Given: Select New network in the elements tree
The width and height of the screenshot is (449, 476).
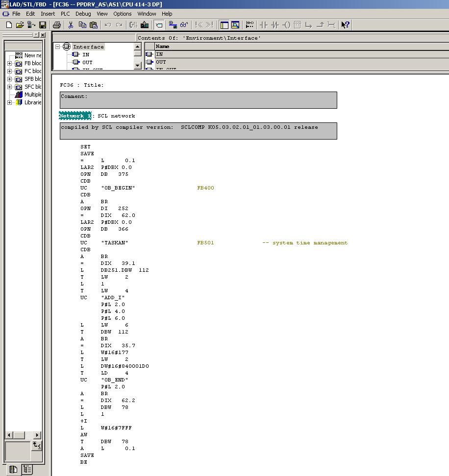Looking at the screenshot, I should pyautogui.click(x=33, y=55).
